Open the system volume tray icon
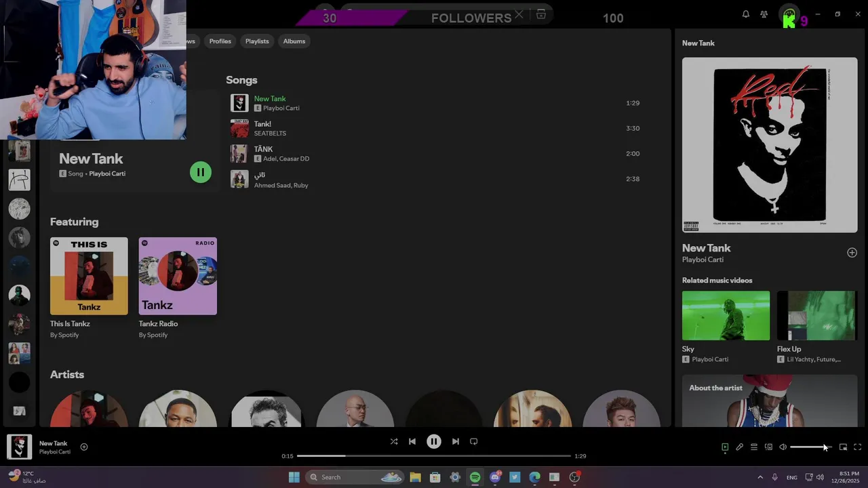Image resolution: width=868 pixels, height=488 pixels. click(x=820, y=477)
